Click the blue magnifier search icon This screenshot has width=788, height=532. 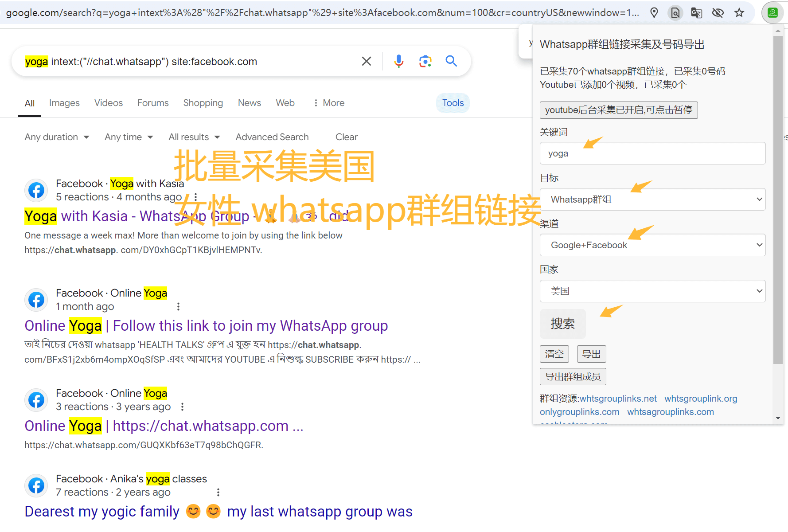pos(451,61)
